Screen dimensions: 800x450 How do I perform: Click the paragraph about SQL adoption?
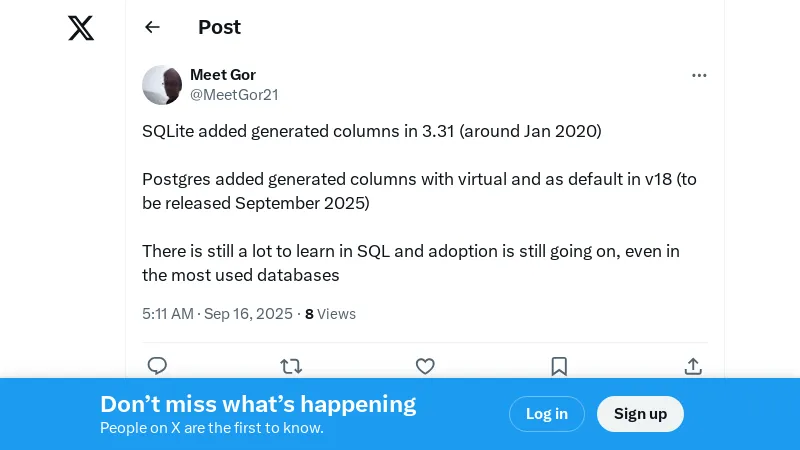click(x=410, y=263)
